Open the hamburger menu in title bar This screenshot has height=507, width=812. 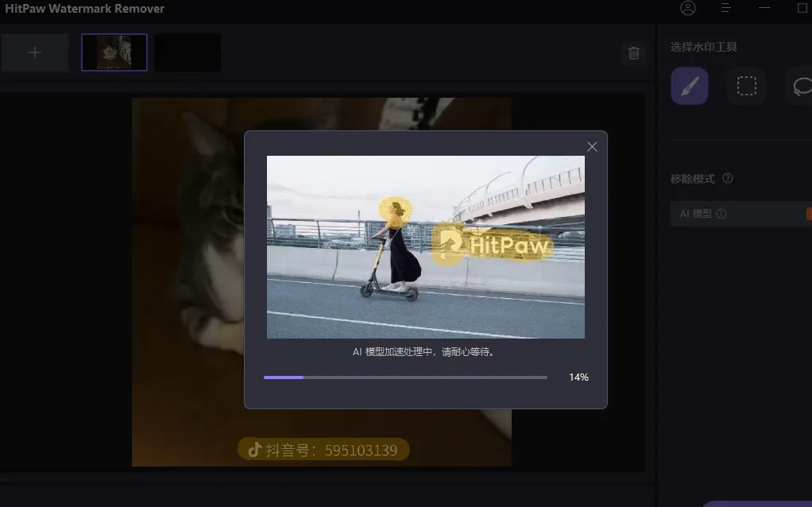coord(725,8)
